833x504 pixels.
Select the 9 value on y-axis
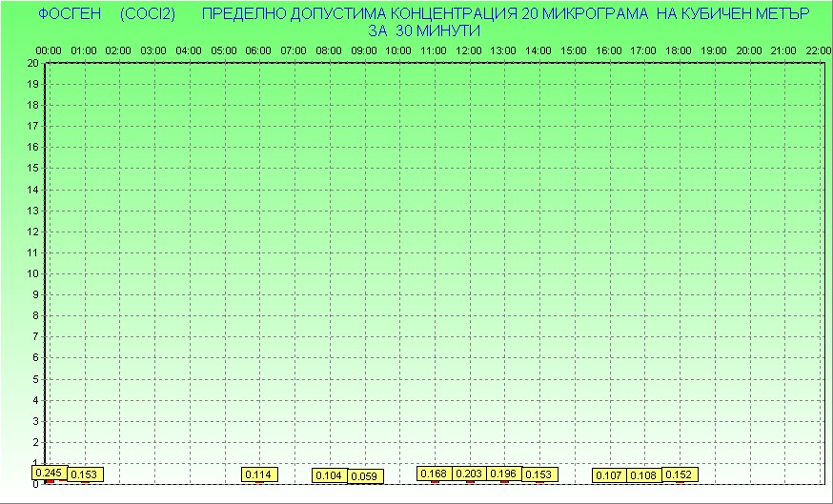(x=35, y=294)
